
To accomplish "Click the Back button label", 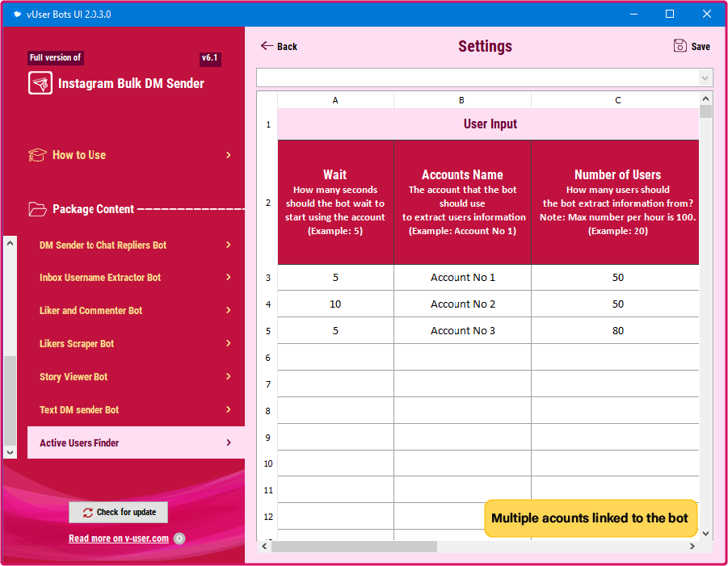I will [x=287, y=46].
